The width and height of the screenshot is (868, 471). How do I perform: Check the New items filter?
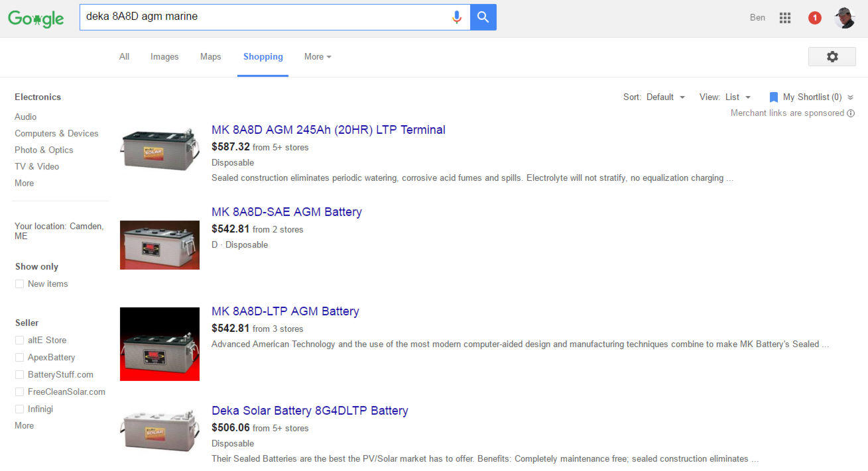click(19, 284)
